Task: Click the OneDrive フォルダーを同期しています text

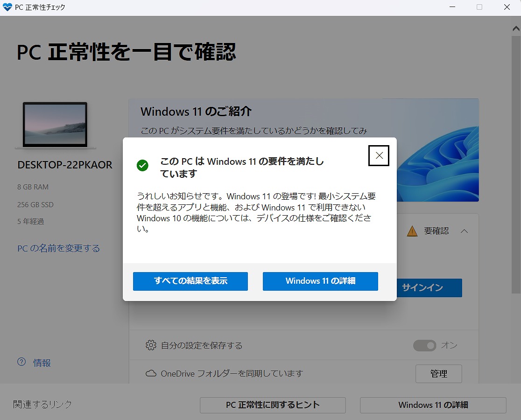Action: tap(232, 373)
